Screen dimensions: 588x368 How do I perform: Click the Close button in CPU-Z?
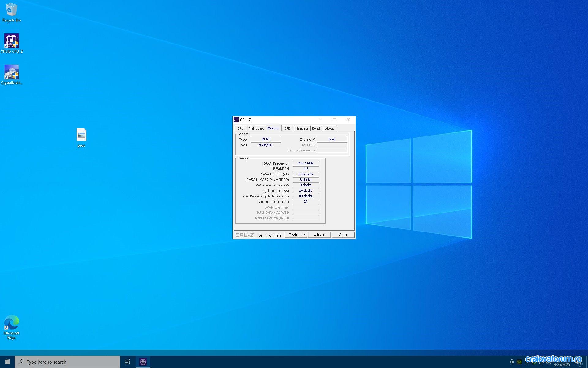click(x=343, y=235)
